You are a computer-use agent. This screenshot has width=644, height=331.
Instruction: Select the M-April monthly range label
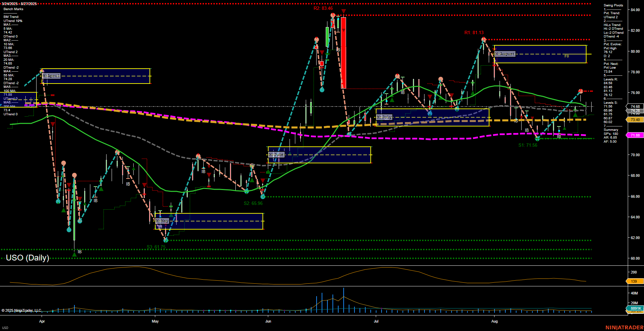(x=51, y=76)
